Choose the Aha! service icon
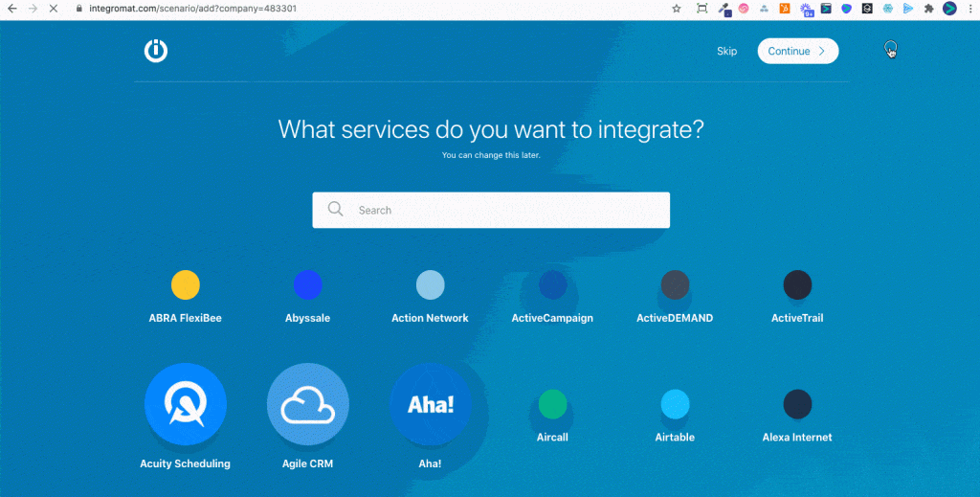 coord(430,404)
